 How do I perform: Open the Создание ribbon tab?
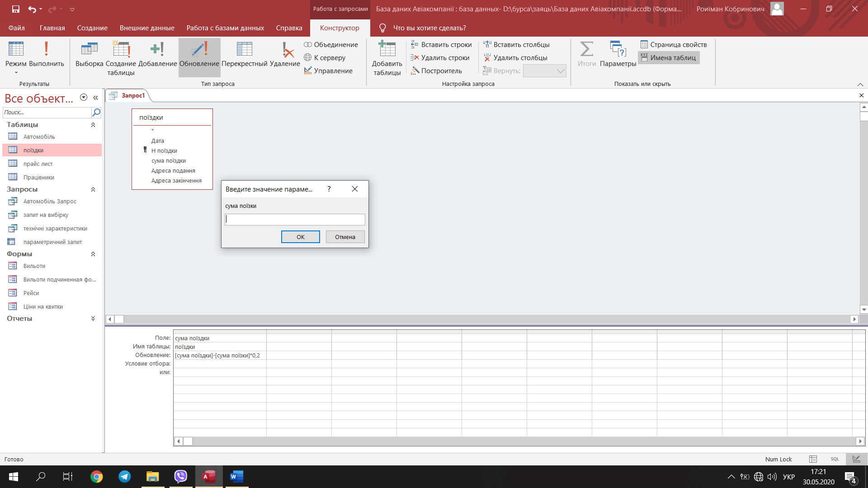[x=92, y=28]
